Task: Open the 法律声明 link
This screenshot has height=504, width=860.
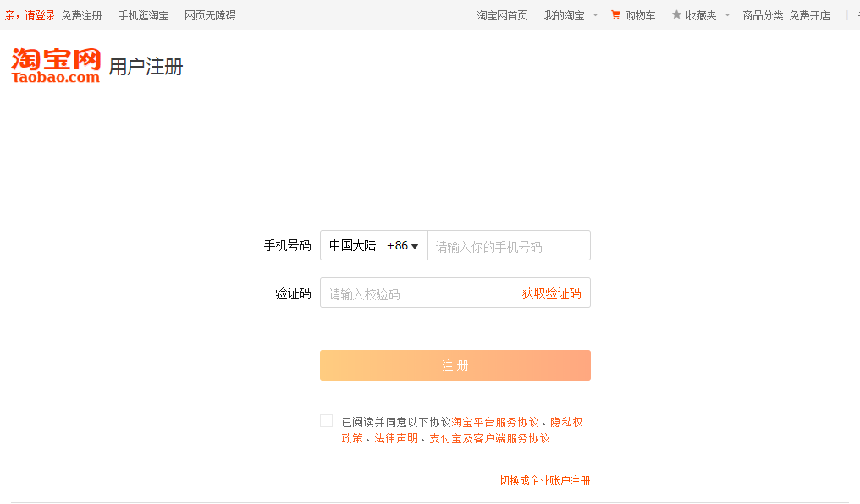Action: [396, 438]
